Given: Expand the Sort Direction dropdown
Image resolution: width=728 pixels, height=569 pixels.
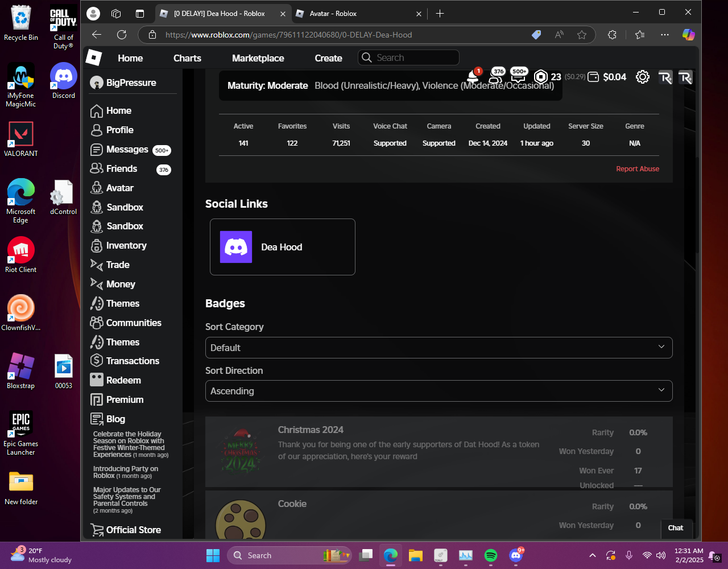Looking at the screenshot, I should click(x=439, y=391).
